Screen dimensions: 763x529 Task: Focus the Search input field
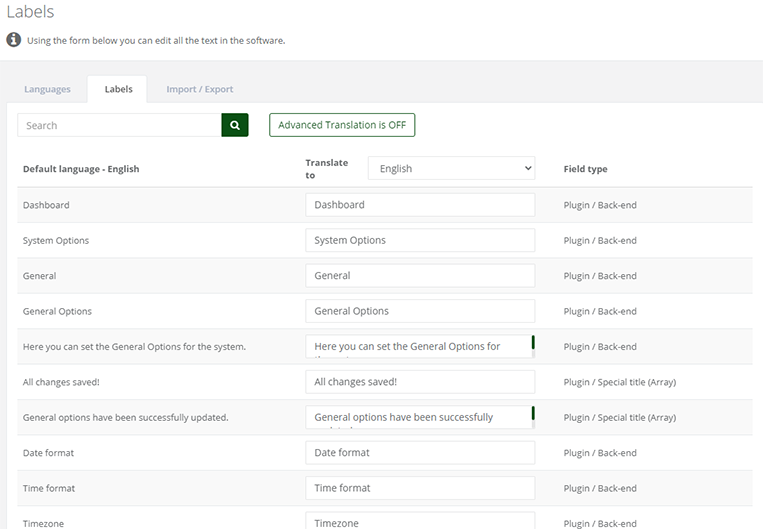click(119, 125)
